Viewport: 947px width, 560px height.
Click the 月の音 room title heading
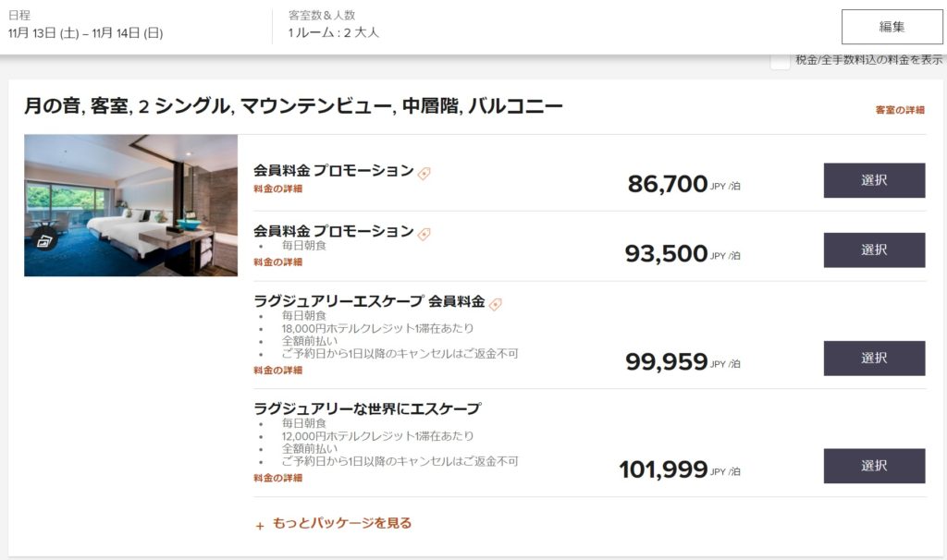pyautogui.click(x=293, y=106)
